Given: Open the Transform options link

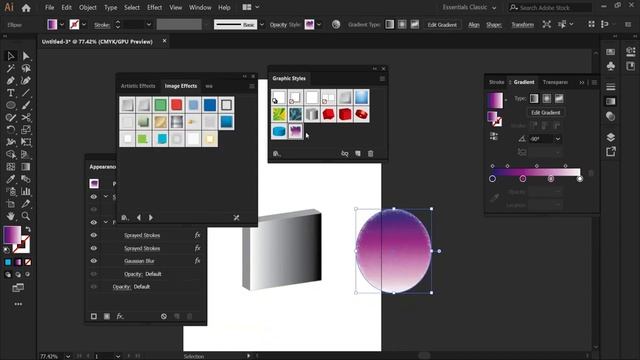Looking at the screenshot, I should (x=522, y=24).
